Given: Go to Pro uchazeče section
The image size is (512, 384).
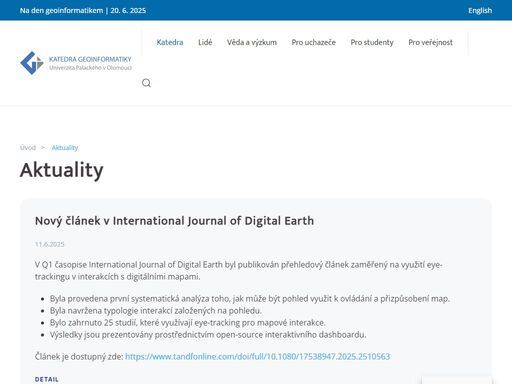Looking at the screenshot, I should 313,42.
